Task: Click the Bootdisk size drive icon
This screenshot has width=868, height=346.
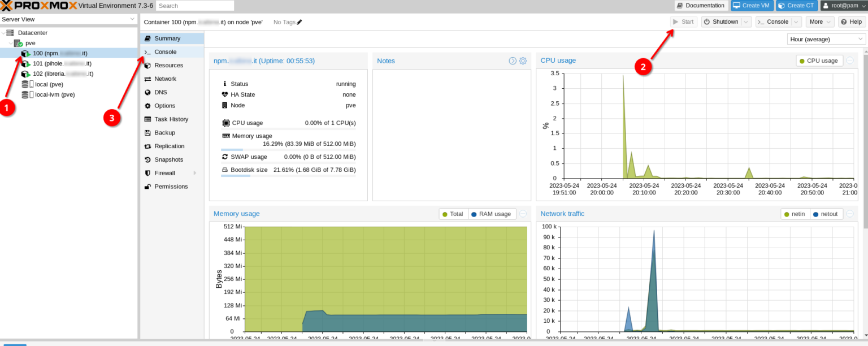Action: click(224, 170)
